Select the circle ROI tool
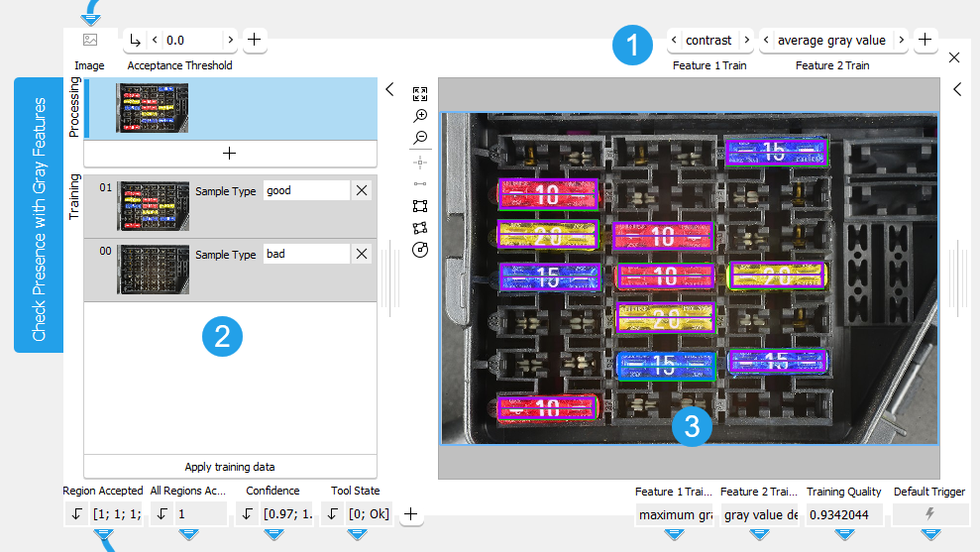 point(420,250)
